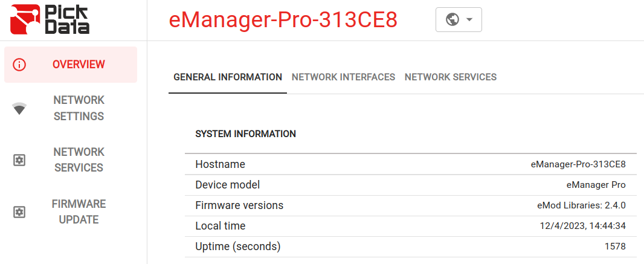The width and height of the screenshot is (644, 264).
Task: Go to Network Settings in sidebar
Action: pos(71,108)
